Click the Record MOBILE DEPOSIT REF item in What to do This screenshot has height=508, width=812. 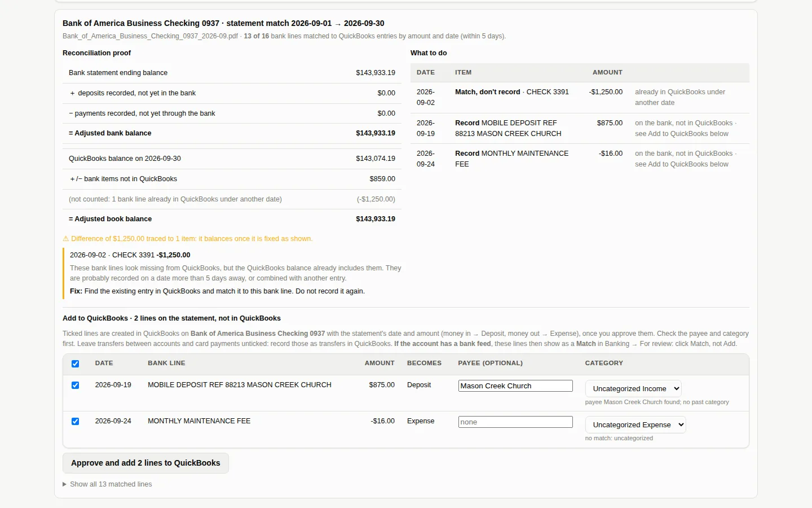tap(508, 128)
